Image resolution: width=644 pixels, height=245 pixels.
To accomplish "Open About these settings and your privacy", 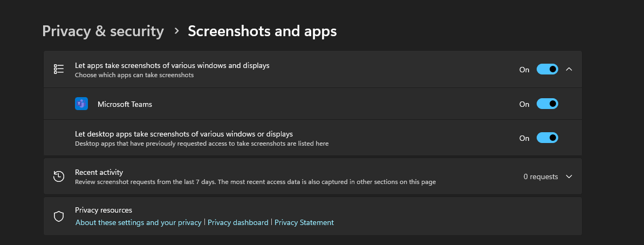I will click(139, 222).
